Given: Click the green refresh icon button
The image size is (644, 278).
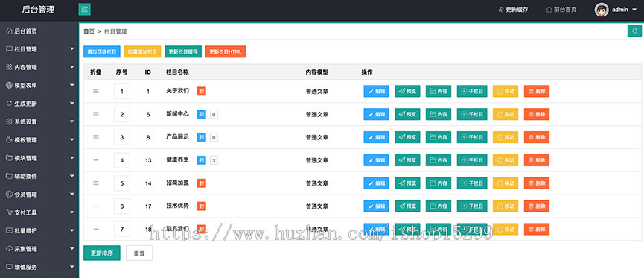Looking at the screenshot, I should [634, 31].
